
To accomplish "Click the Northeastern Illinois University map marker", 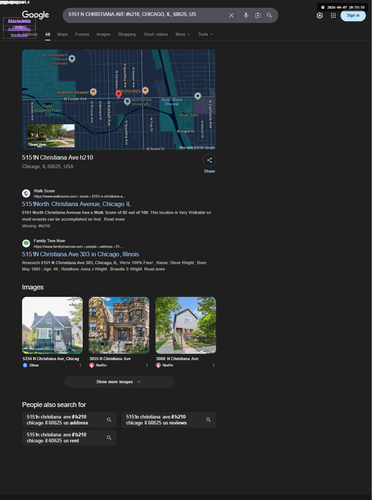I will point(72,59).
